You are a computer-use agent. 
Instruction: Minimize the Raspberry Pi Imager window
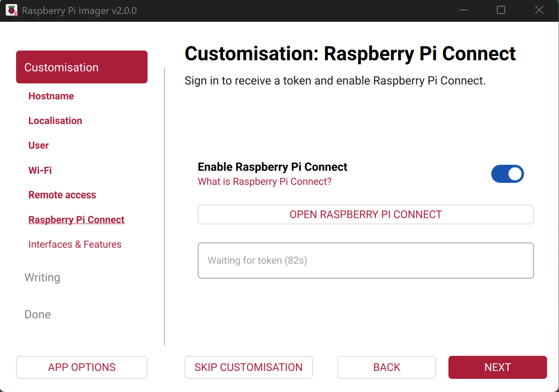click(x=464, y=10)
